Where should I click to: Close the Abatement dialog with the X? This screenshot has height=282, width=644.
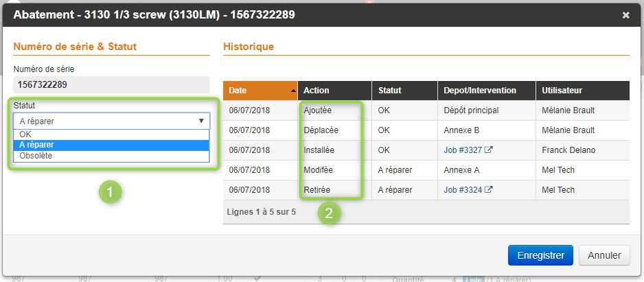point(626,15)
